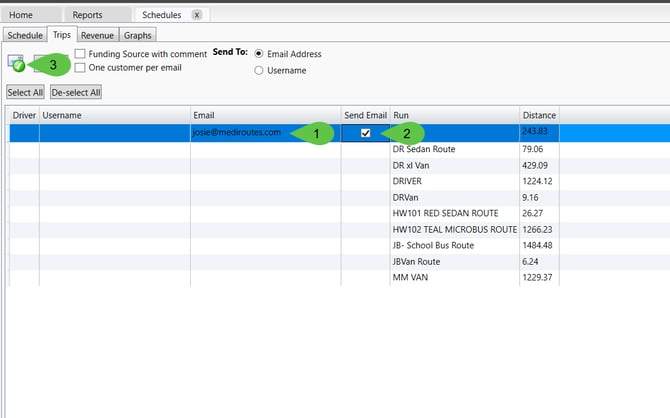Switch to the Revenue sub-tab
This screenshot has height=418, width=670.
point(97,35)
